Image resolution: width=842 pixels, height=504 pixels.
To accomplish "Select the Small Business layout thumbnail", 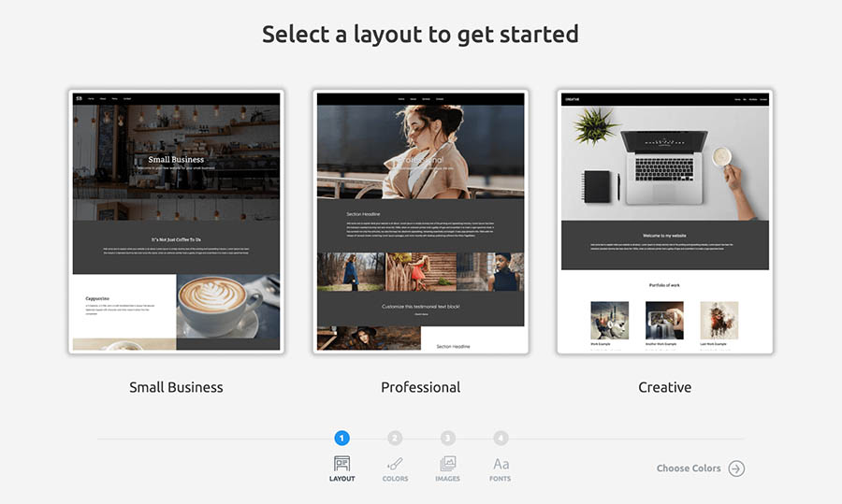I will (x=176, y=222).
